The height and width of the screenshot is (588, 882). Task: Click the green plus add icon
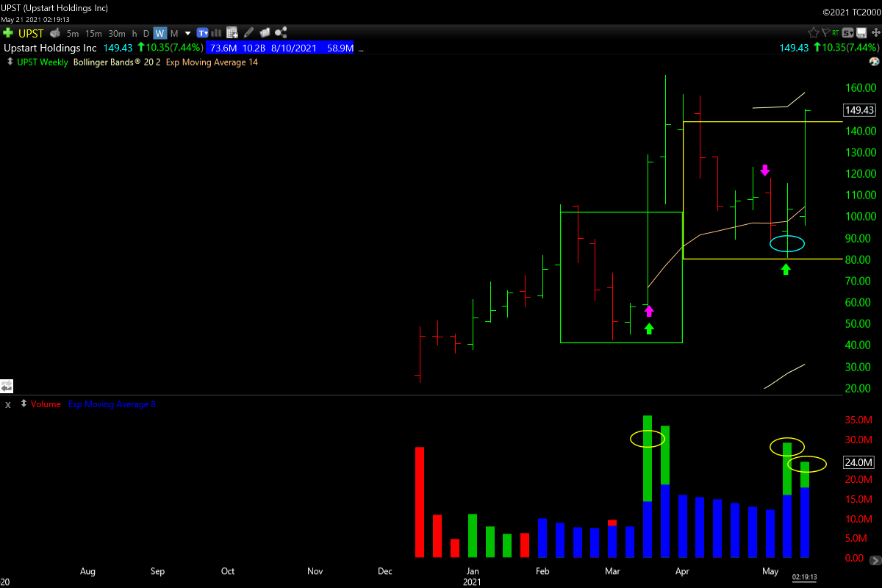(8, 33)
